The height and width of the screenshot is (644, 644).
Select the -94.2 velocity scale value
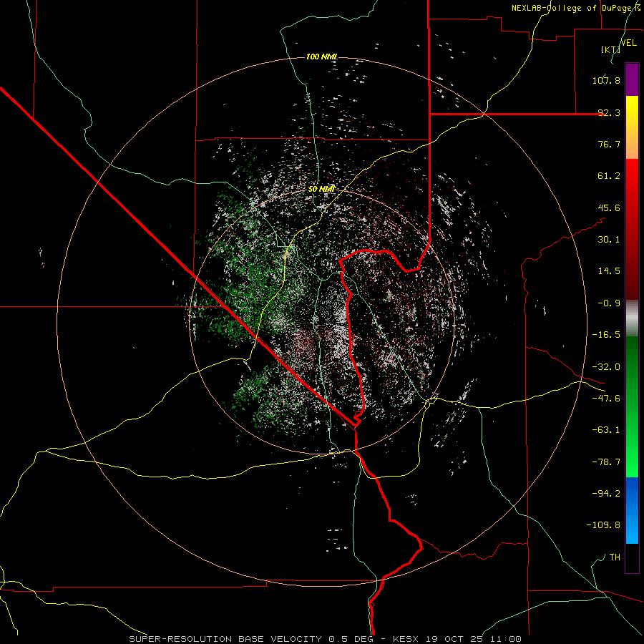606,493
